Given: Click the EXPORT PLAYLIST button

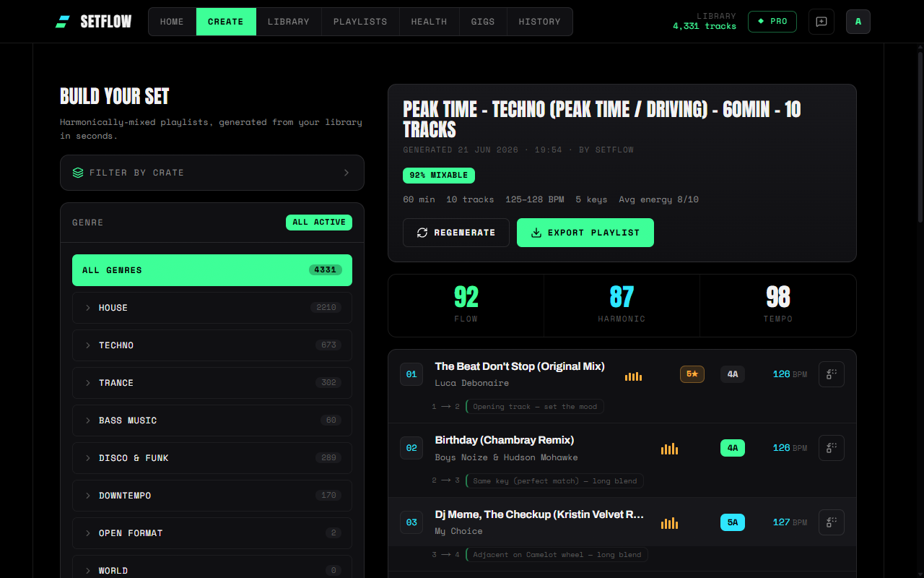Looking at the screenshot, I should (585, 233).
